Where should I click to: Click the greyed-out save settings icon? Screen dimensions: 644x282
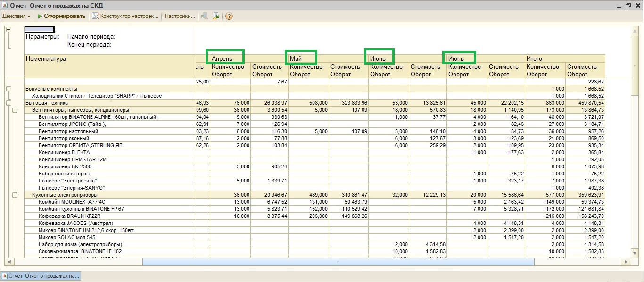pos(204,16)
